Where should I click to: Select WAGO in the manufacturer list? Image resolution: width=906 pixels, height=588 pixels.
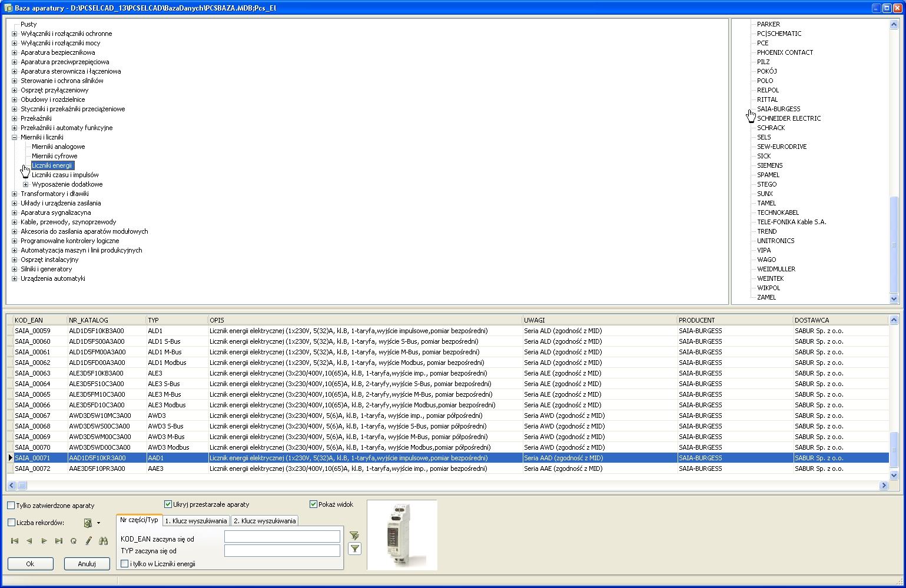766,260
